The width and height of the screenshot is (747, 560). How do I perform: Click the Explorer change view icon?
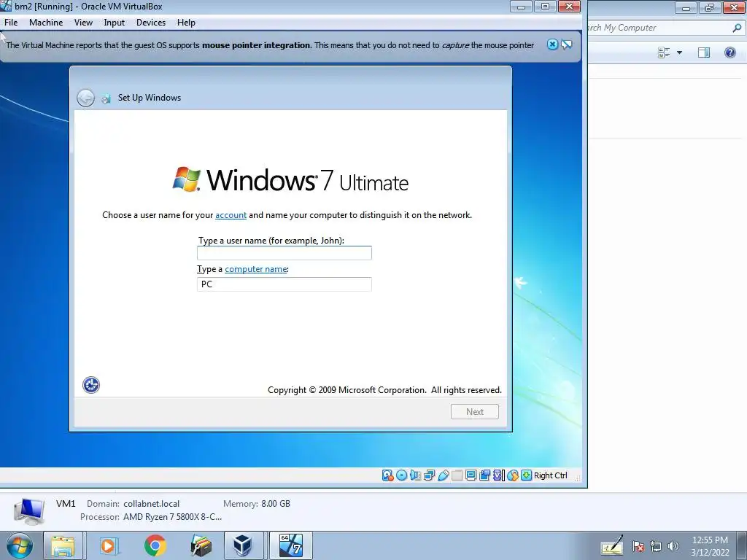[664, 52]
